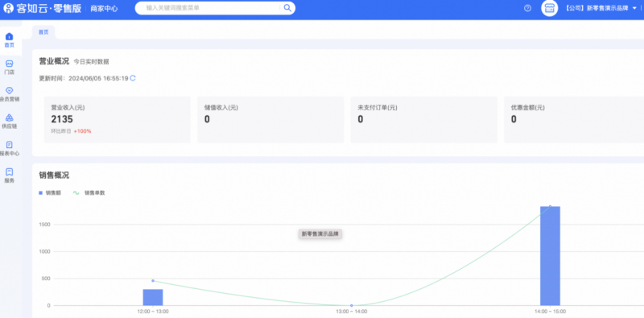Click the search magnifier icon

[x=287, y=8]
